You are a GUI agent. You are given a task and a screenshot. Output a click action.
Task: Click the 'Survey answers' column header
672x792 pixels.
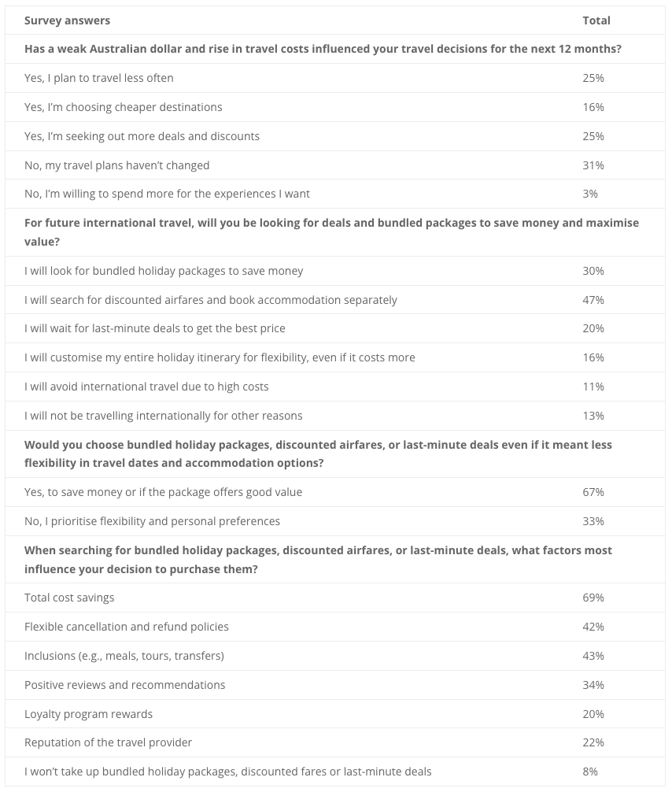tap(67, 20)
